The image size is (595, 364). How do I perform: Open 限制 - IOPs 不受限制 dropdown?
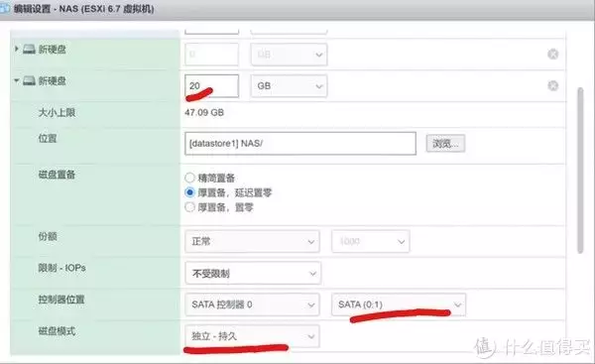pos(253,274)
